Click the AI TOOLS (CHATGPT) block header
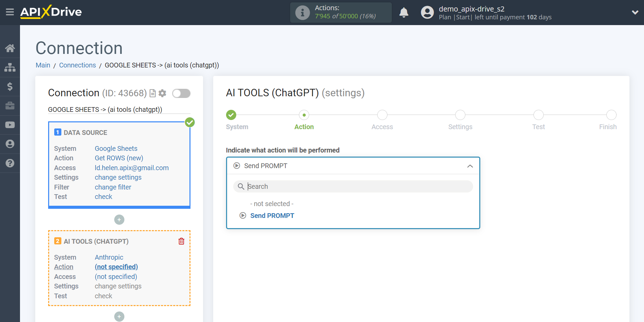This screenshot has width=644, height=322. [96, 241]
